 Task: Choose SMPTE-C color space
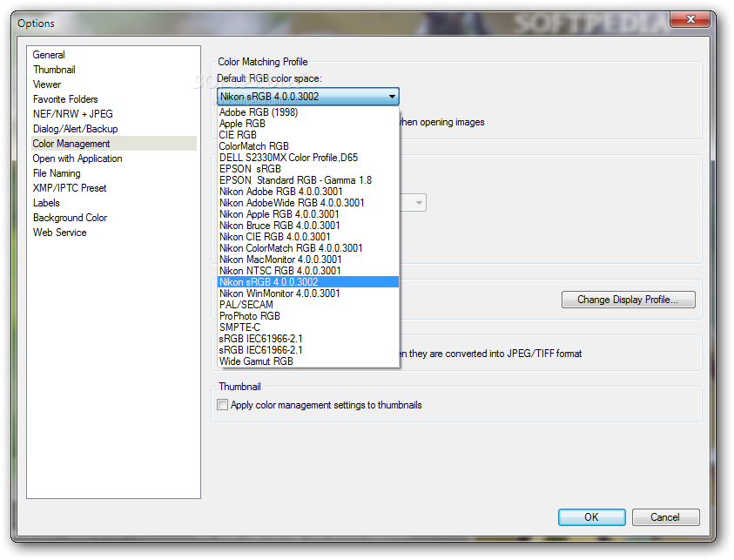pyautogui.click(x=308, y=327)
